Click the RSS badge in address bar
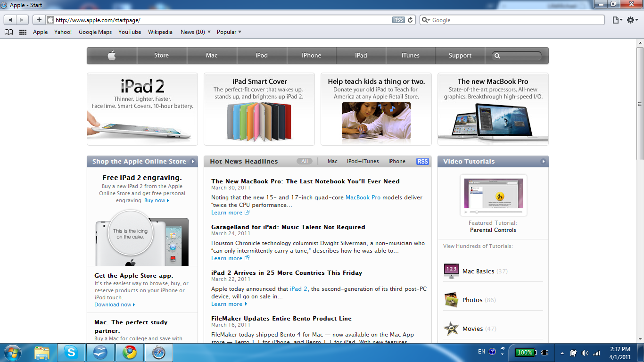The image size is (644, 362). (x=398, y=20)
